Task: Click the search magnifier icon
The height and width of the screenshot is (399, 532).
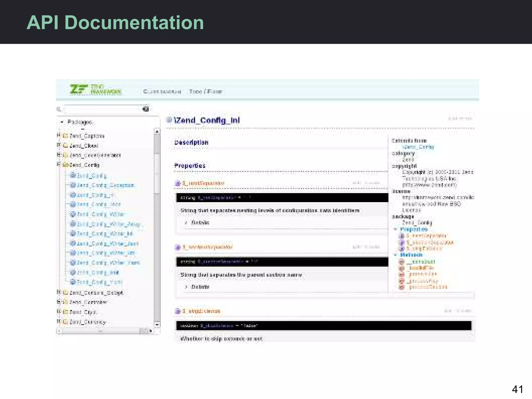Action: (59, 109)
